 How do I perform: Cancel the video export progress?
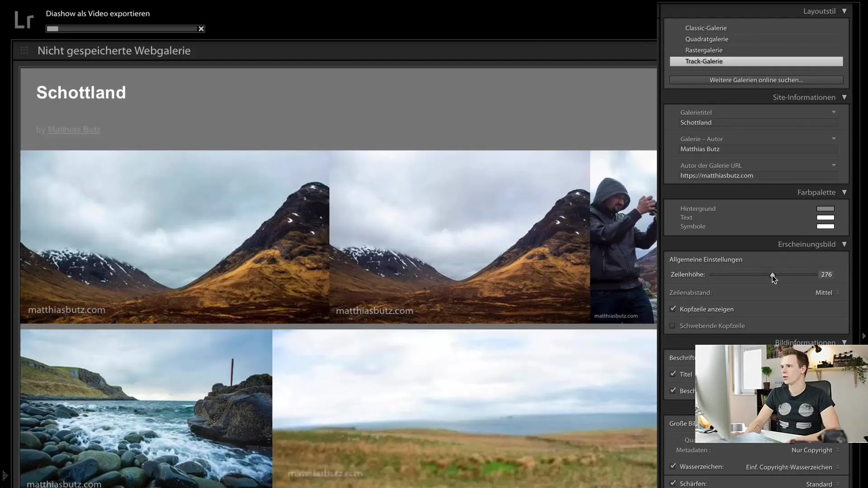[201, 29]
